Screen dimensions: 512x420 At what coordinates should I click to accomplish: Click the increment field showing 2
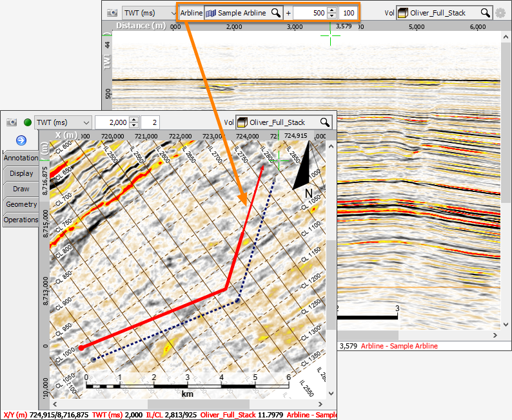tap(150, 122)
